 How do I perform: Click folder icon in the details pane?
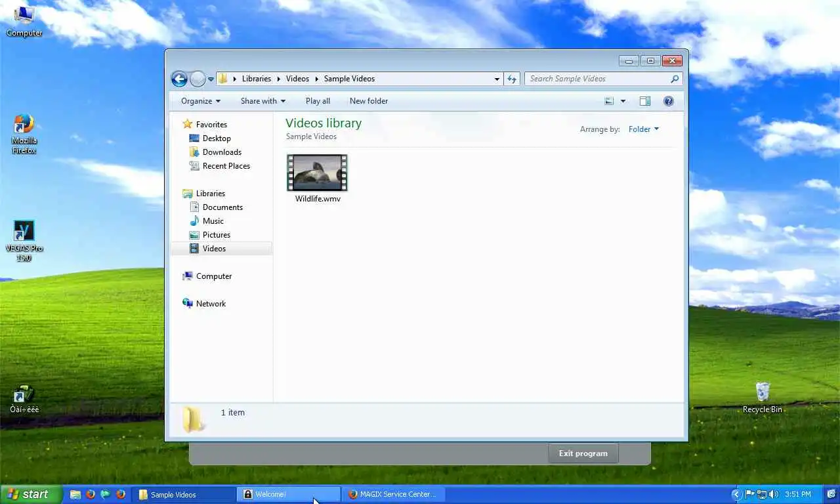tap(193, 419)
